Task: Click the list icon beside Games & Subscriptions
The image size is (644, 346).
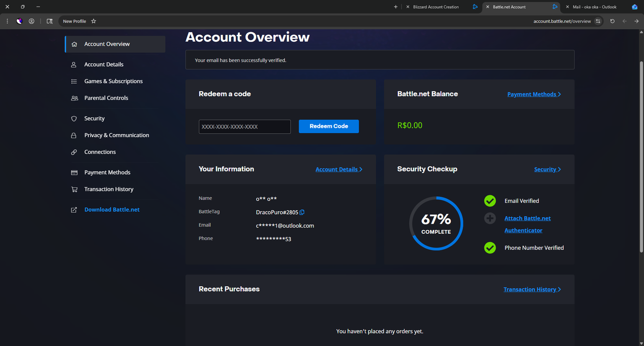Action: point(74,81)
